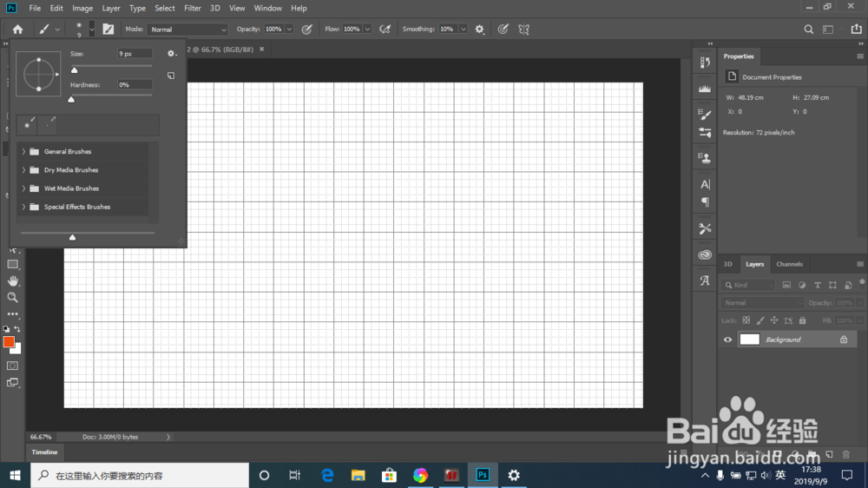Open the Histogram panel icon
Image resolution: width=868 pixels, height=488 pixels.
point(705,89)
